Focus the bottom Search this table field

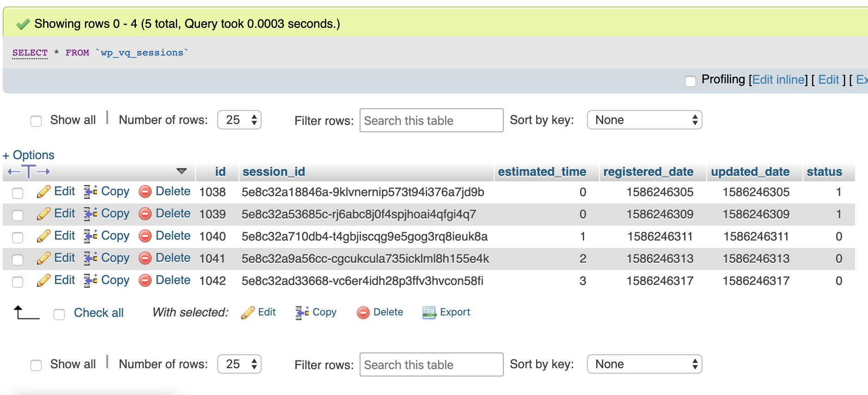tap(432, 364)
